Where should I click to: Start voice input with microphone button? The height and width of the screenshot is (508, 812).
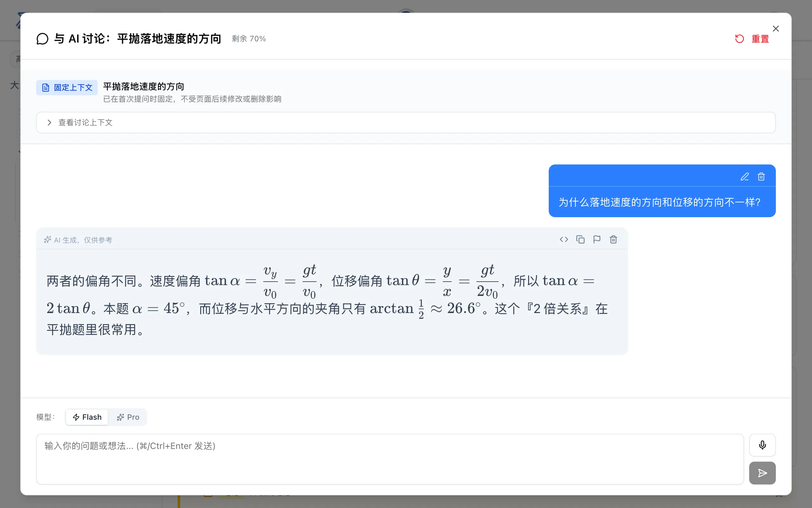pos(762,445)
